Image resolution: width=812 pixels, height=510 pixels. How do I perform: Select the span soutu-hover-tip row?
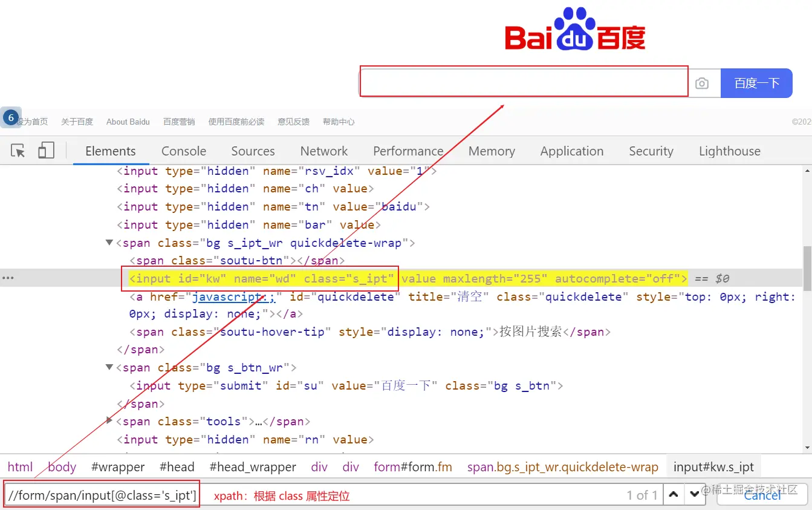click(x=370, y=332)
